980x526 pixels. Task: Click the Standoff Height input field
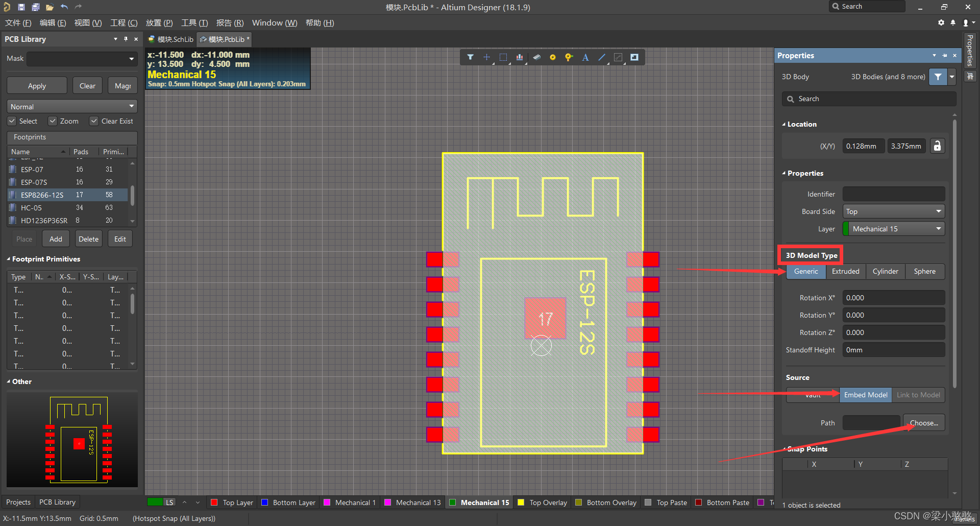click(x=894, y=350)
